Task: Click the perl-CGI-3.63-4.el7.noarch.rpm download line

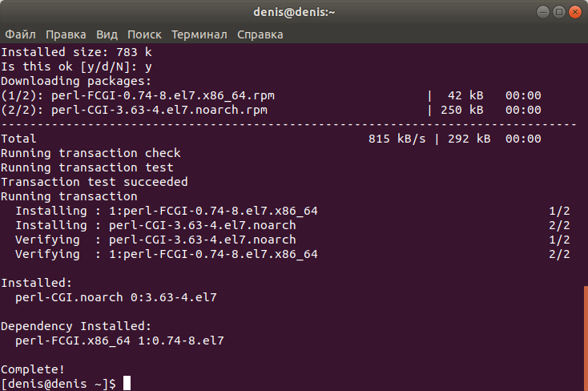Action: click(271, 110)
